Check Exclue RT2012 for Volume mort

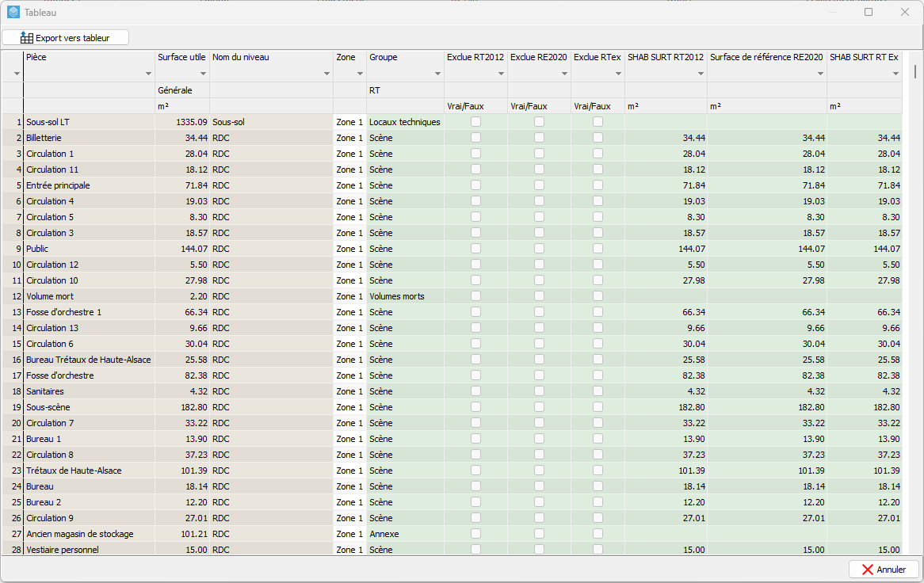[x=475, y=295]
